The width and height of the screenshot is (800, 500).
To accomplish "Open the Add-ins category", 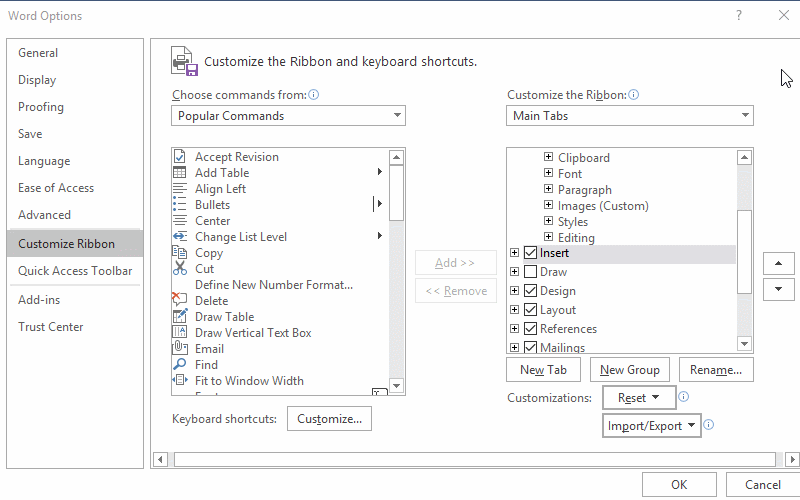I will [x=75, y=299].
